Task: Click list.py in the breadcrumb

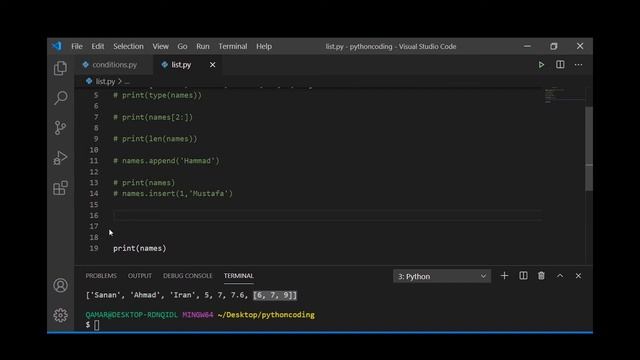Action: coord(105,82)
